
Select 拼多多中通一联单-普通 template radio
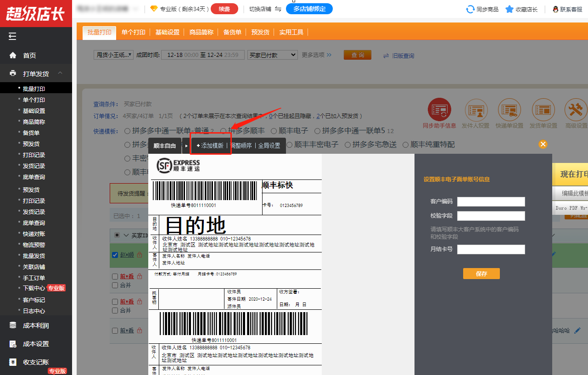128,131
